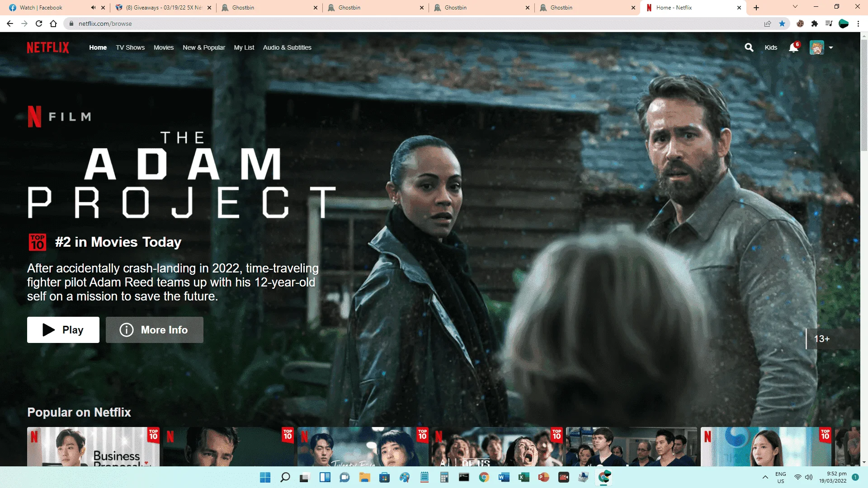Open Audio & Subtitles browse page
Image resolution: width=868 pixels, height=488 pixels.
tap(287, 47)
